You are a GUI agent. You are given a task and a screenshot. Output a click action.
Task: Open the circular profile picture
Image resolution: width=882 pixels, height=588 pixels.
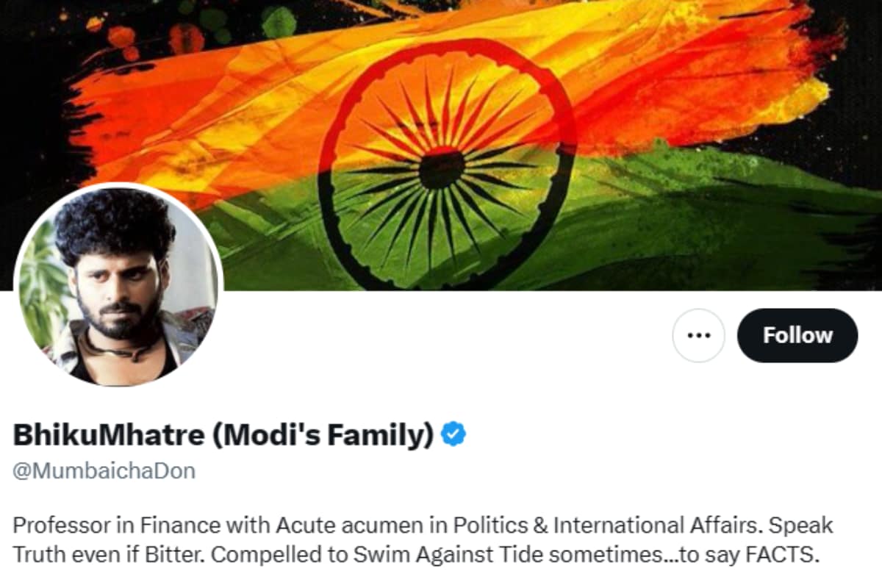(118, 284)
